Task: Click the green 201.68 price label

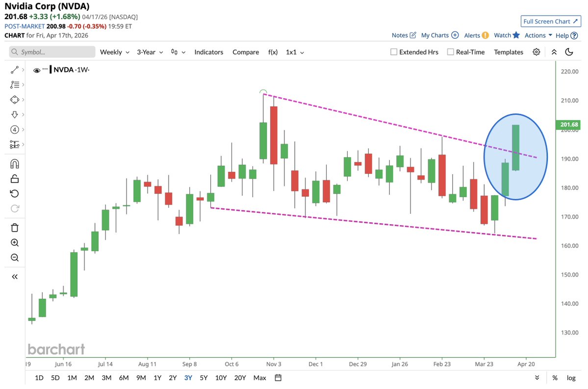Action: [x=568, y=125]
